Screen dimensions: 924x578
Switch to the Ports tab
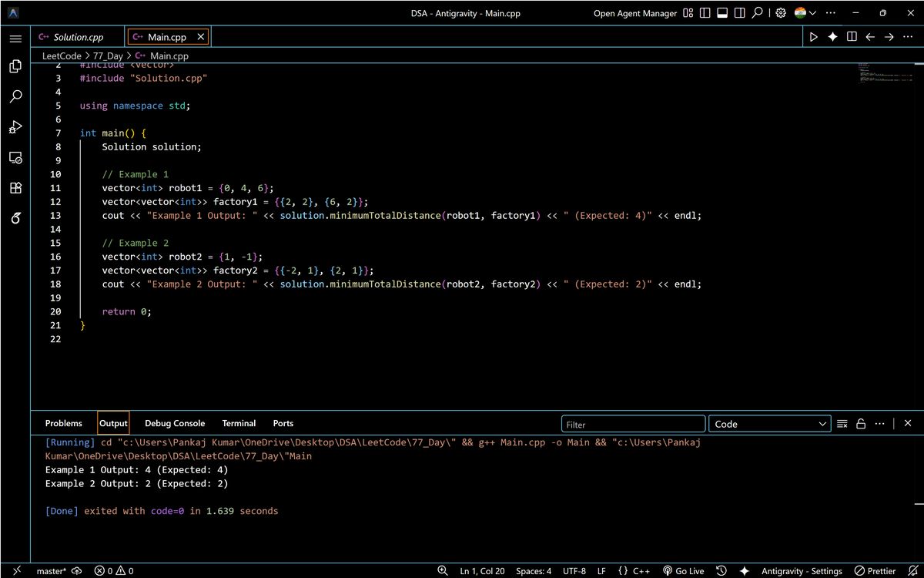coord(283,424)
